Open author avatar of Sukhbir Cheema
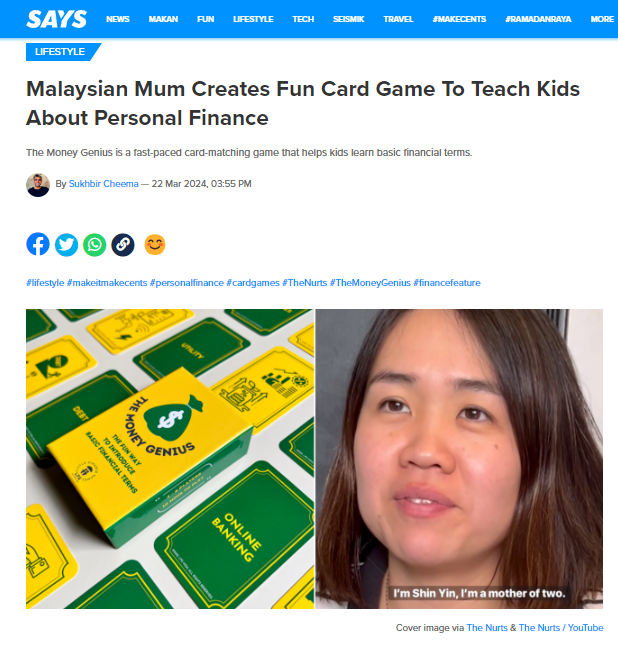 [38, 185]
